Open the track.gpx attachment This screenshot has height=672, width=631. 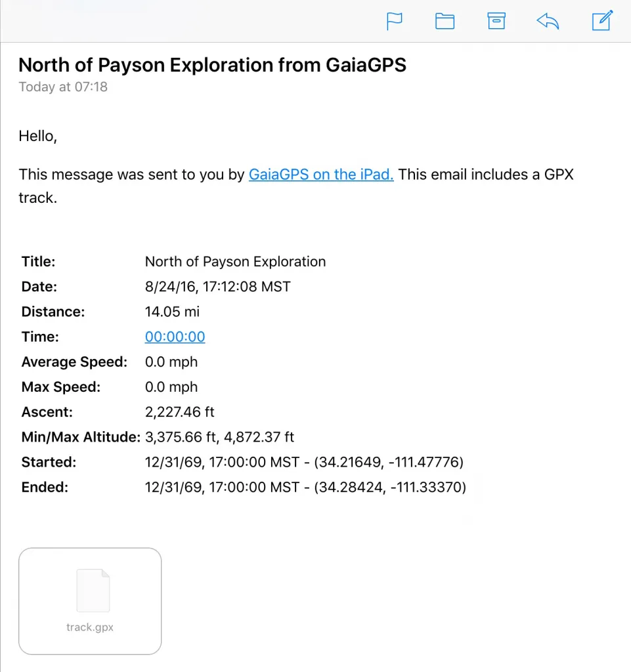[x=90, y=601]
